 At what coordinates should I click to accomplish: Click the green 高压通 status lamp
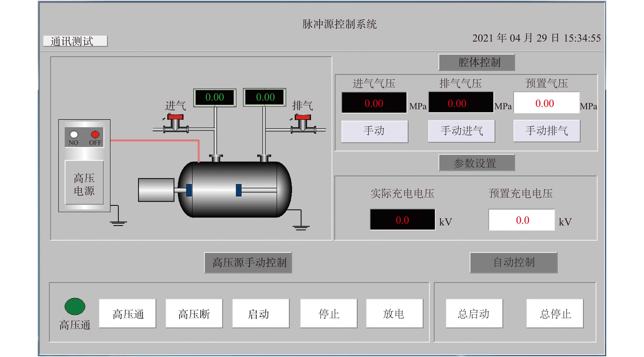[x=75, y=306]
